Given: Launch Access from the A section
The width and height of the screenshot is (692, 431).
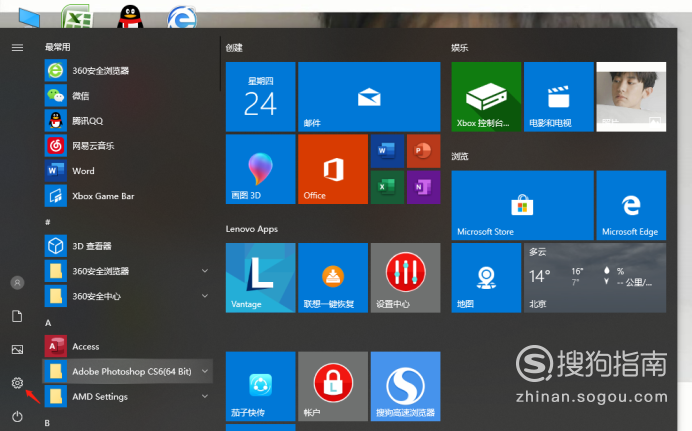Looking at the screenshot, I should [x=128, y=346].
